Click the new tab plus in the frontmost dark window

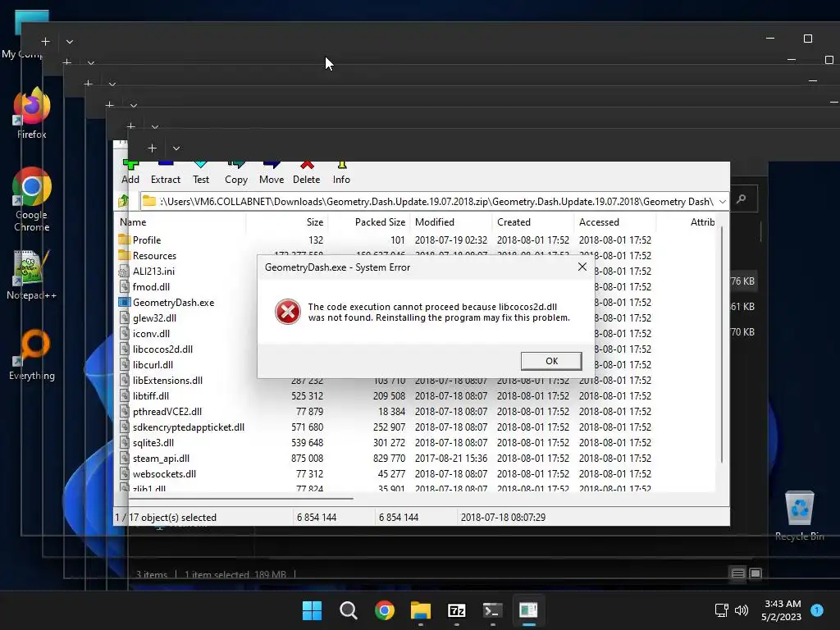[x=152, y=148]
